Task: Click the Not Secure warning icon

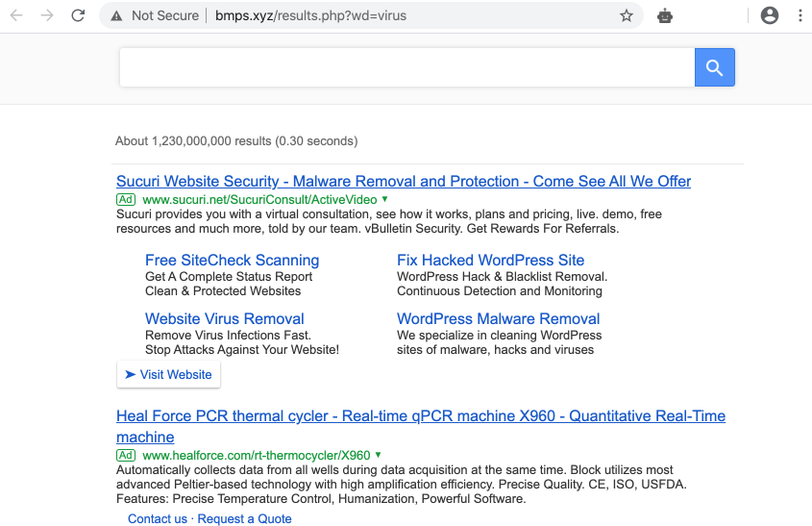Action: tap(116, 15)
